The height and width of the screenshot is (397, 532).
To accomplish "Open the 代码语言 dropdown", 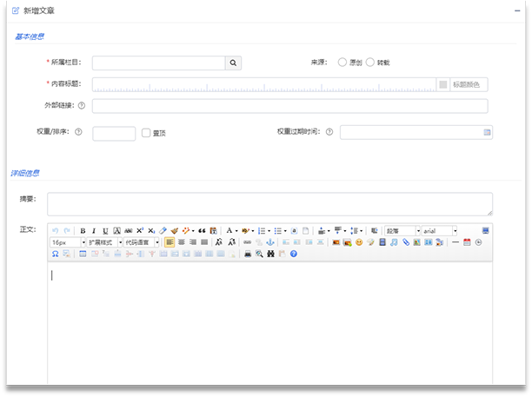I will click(142, 242).
